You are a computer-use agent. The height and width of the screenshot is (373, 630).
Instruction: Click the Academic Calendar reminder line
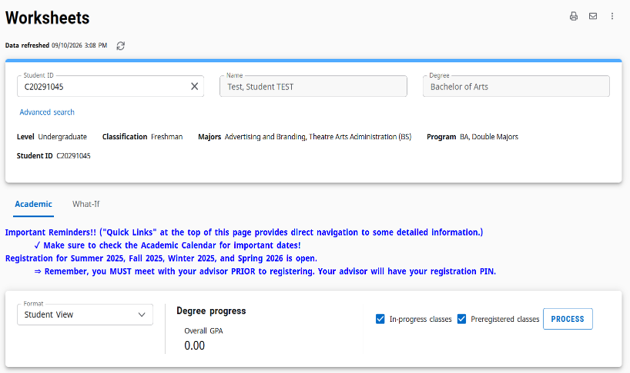[167, 245]
